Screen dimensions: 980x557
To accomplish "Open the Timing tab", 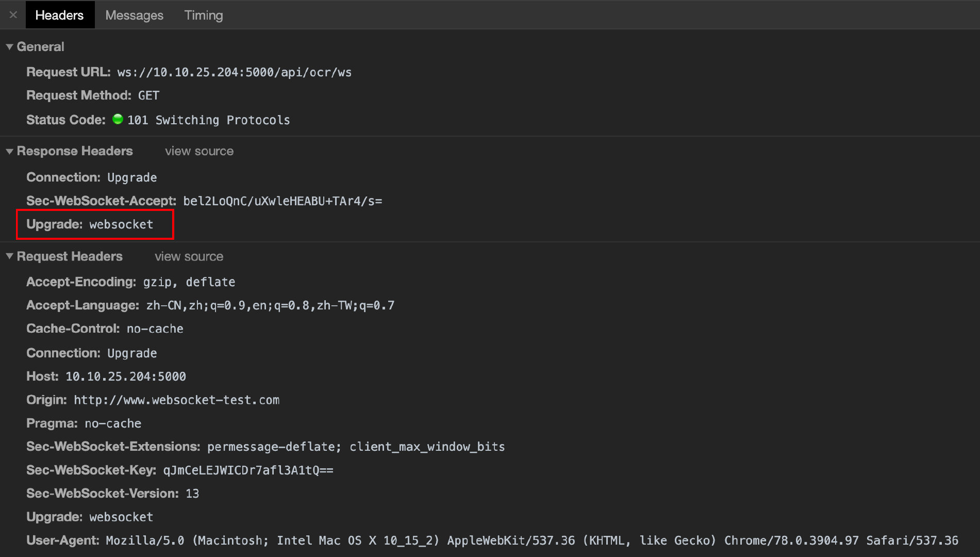I will pyautogui.click(x=204, y=15).
